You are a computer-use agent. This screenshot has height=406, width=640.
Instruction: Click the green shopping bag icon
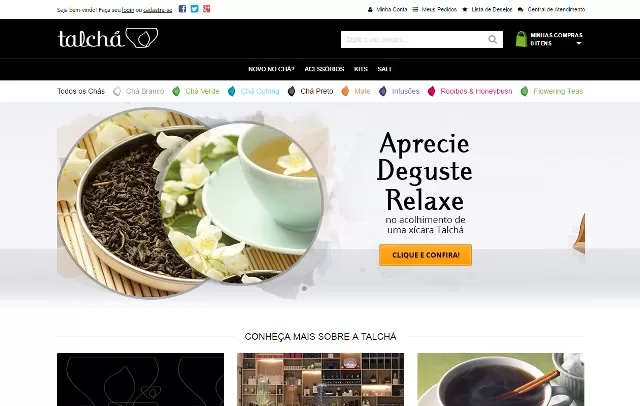(x=521, y=39)
